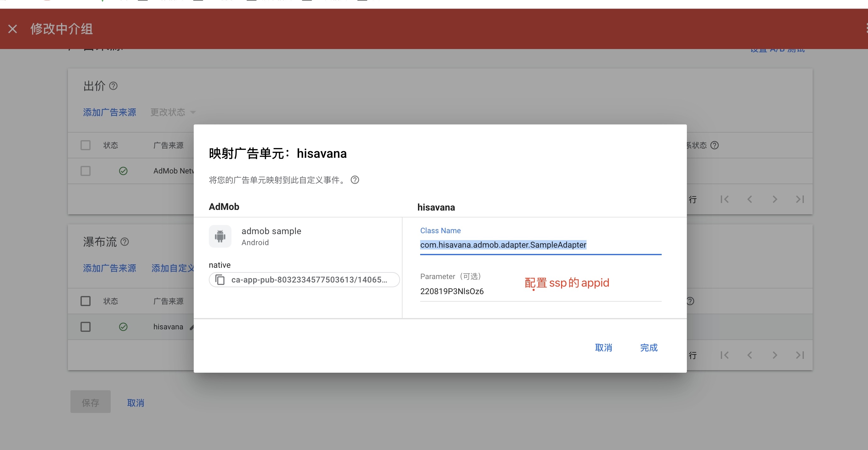
Task: Toggle select-all checkbox in bidding table header
Action: 86,145
